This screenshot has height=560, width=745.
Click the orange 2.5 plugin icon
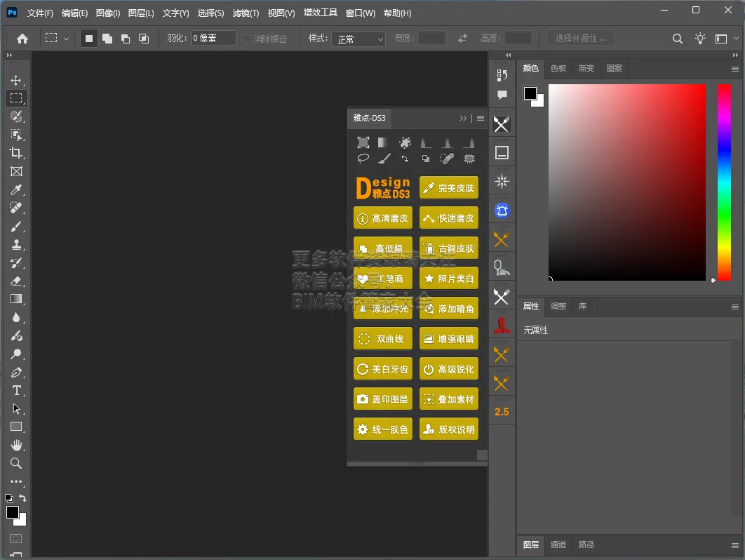point(502,412)
